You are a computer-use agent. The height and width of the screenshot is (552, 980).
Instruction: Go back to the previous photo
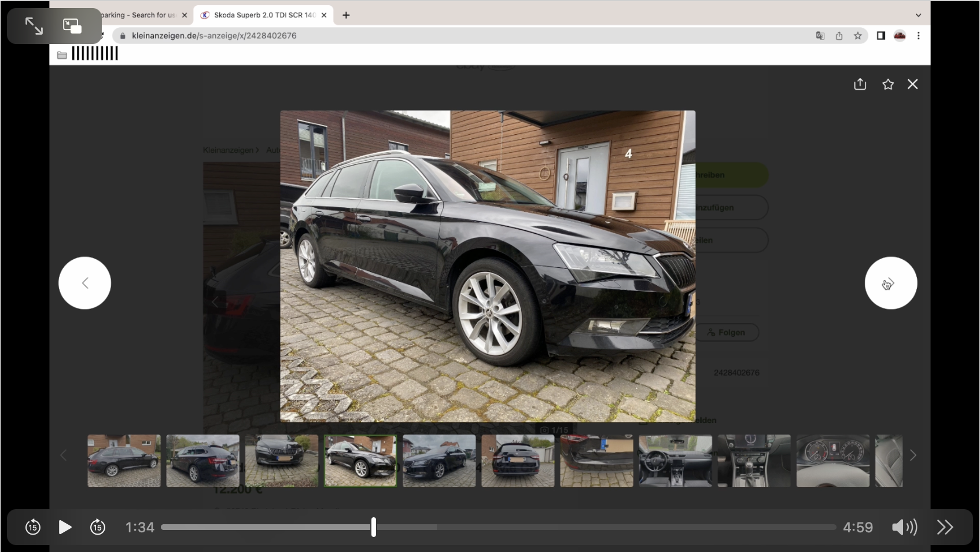(x=84, y=283)
